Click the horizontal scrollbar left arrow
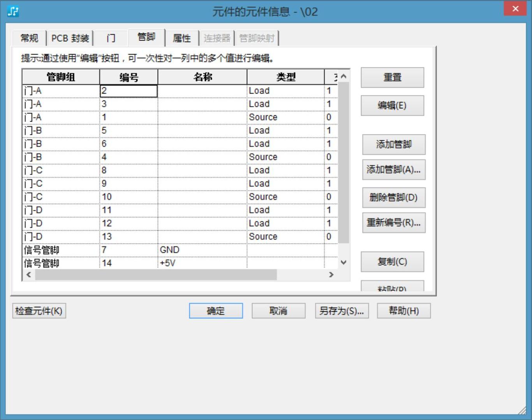This screenshot has width=532, height=420. click(x=28, y=275)
